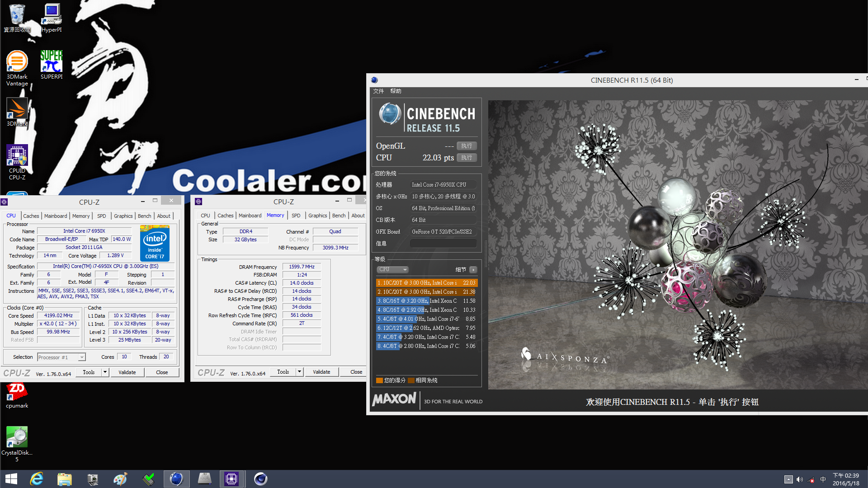Open the Cinema 4D sphere taskbar icon

(x=260, y=479)
